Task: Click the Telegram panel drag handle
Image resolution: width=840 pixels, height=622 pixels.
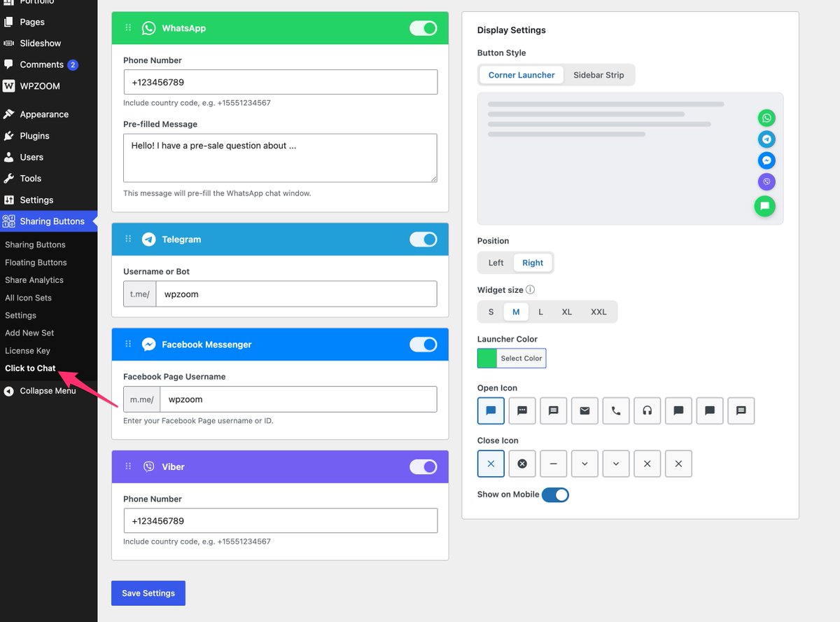Action: pos(128,239)
